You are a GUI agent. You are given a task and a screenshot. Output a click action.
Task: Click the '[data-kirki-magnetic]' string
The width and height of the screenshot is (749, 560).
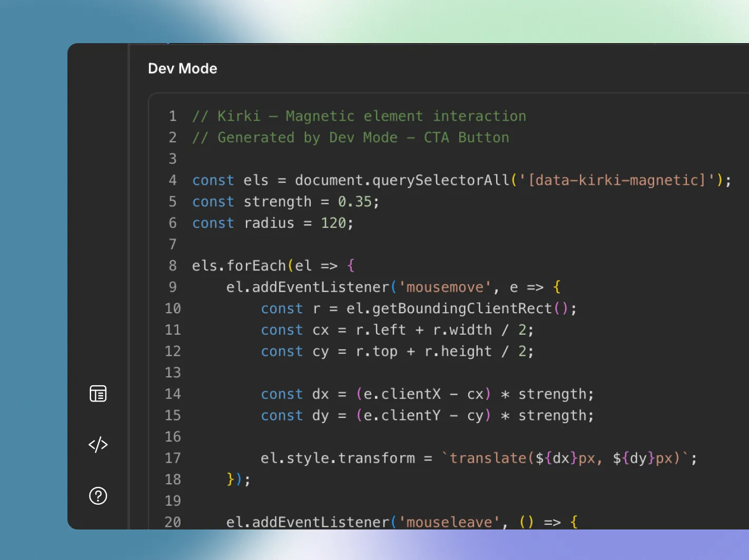point(617,181)
